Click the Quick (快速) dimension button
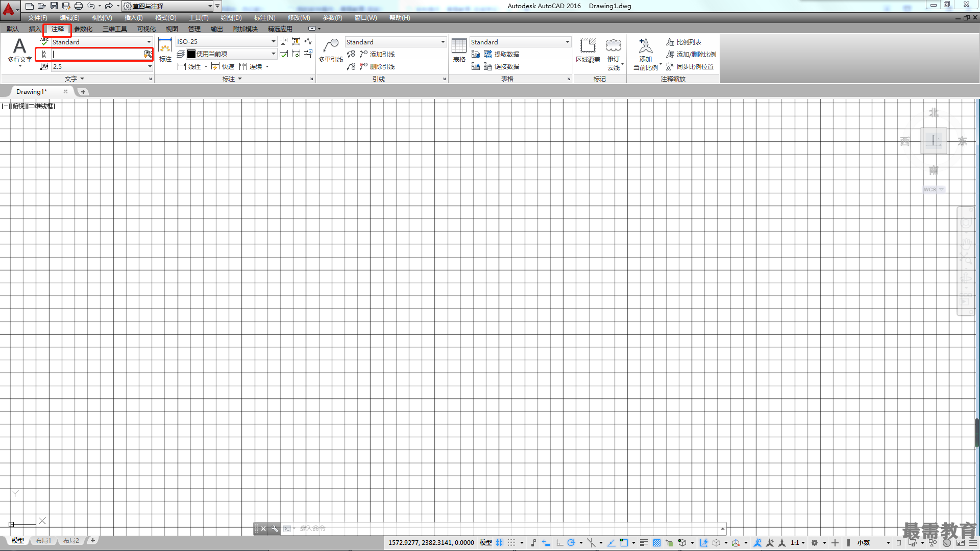This screenshot has height=551, width=980. (223, 66)
